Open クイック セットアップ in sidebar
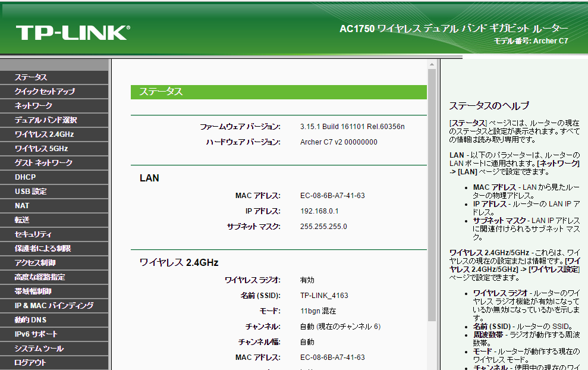 click(54, 92)
